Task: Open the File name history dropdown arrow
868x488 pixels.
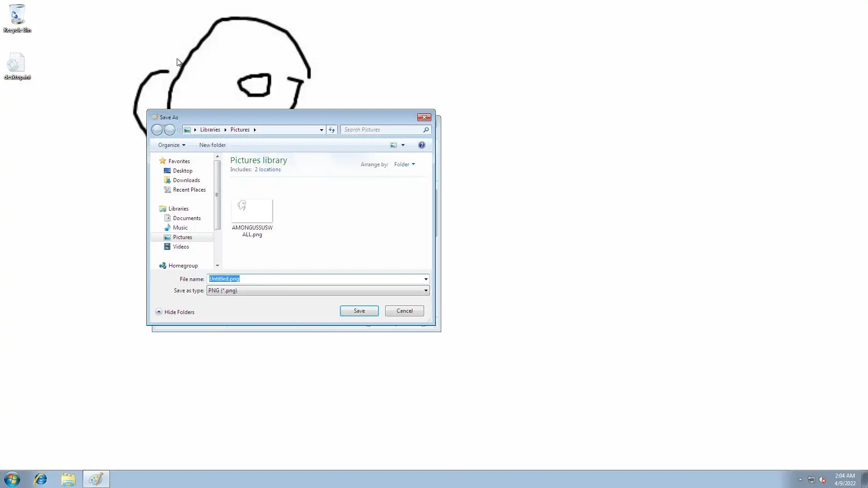Action: click(x=425, y=279)
